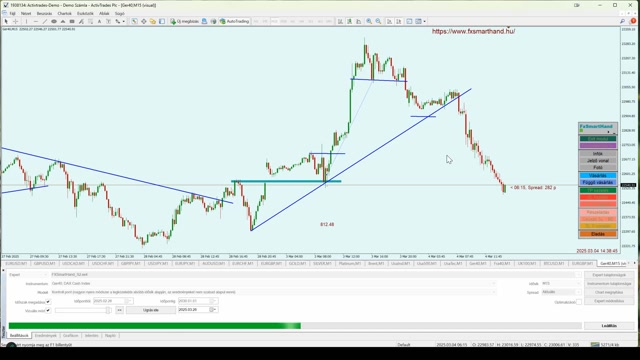Click the visual mode speed slider
640x360 pixels.
(x=83, y=310)
